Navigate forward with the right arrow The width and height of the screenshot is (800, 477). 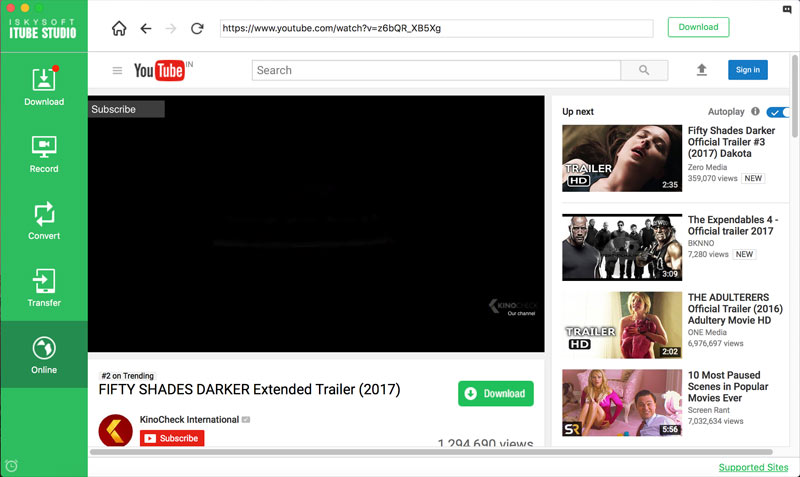click(171, 29)
